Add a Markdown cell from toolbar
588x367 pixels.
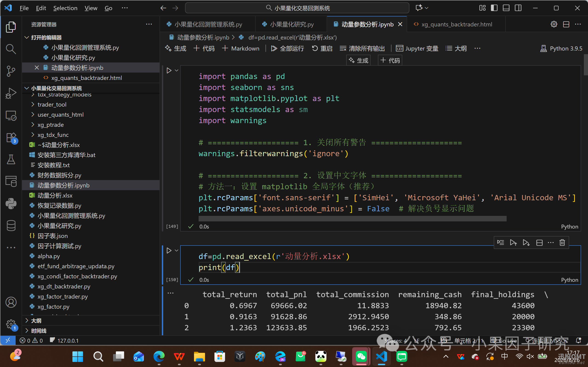click(x=241, y=48)
